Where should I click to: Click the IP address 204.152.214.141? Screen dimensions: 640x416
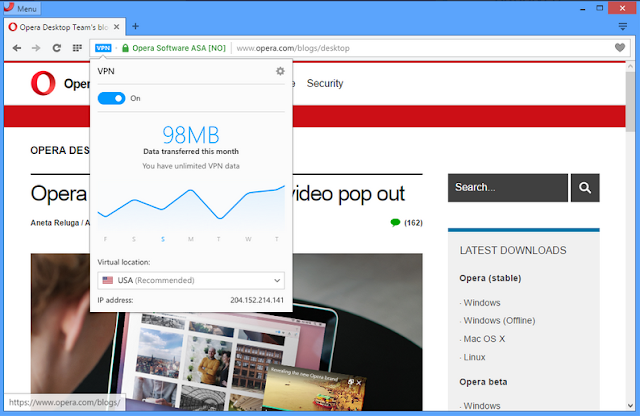point(257,300)
